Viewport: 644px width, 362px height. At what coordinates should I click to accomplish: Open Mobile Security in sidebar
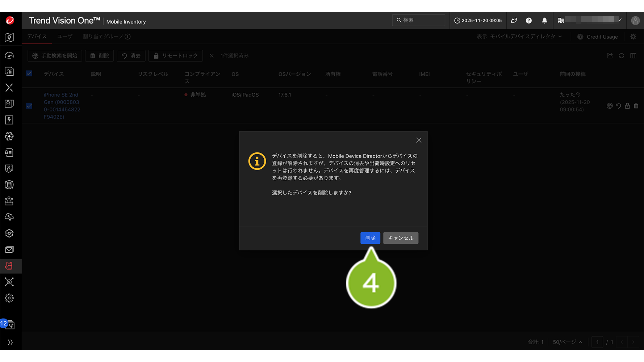pos(9,266)
